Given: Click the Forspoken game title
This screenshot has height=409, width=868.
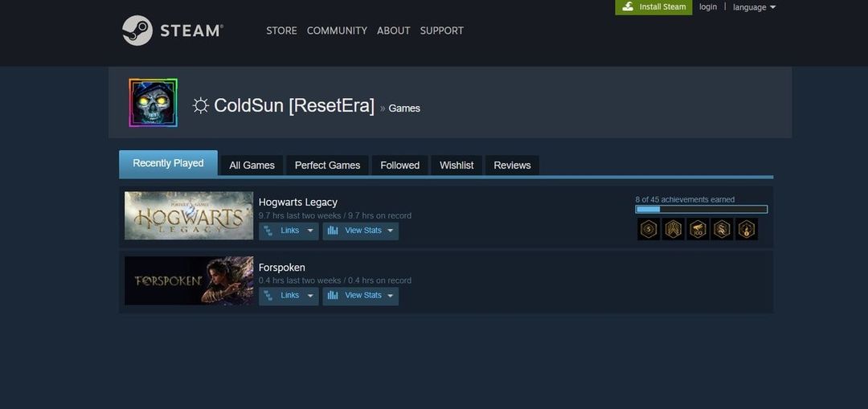Looking at the screenshot, I should tap(282, 268).
